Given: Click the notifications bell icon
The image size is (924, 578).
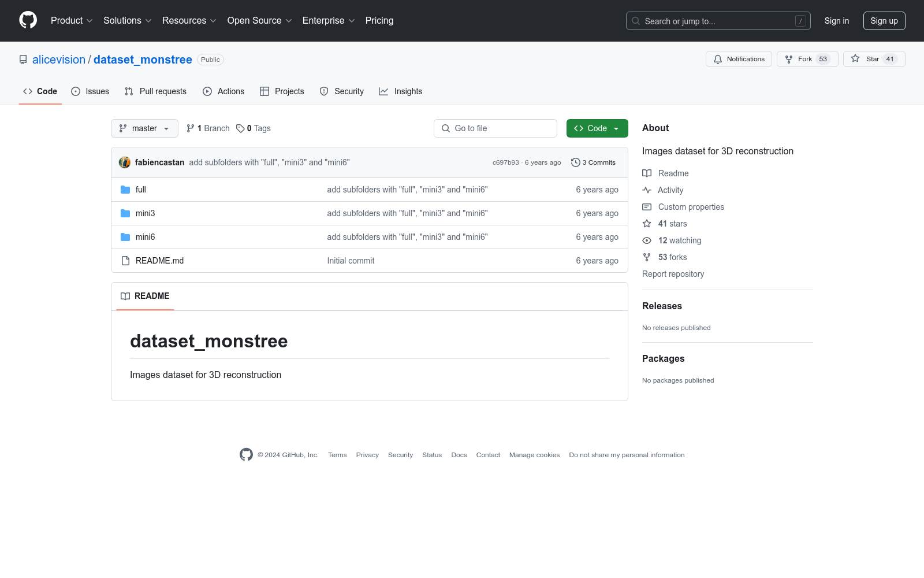Looking at the screenshot, I should coord(718,59).
